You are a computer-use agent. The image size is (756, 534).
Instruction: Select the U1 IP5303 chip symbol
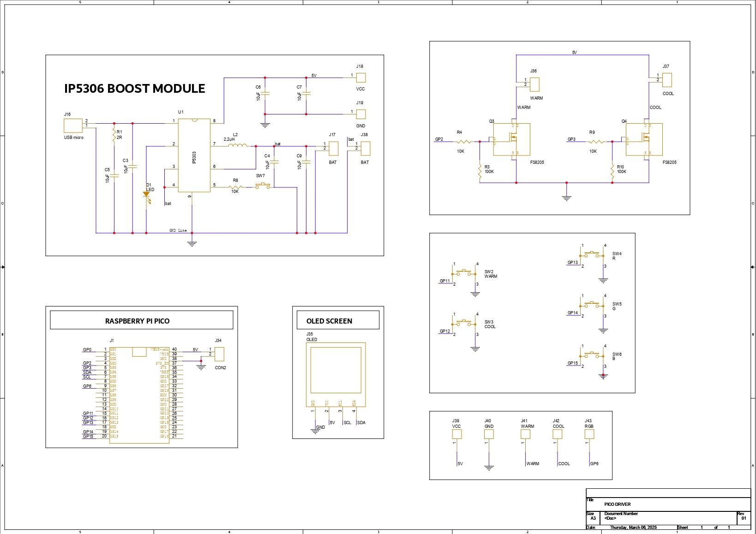pos(194,156)
